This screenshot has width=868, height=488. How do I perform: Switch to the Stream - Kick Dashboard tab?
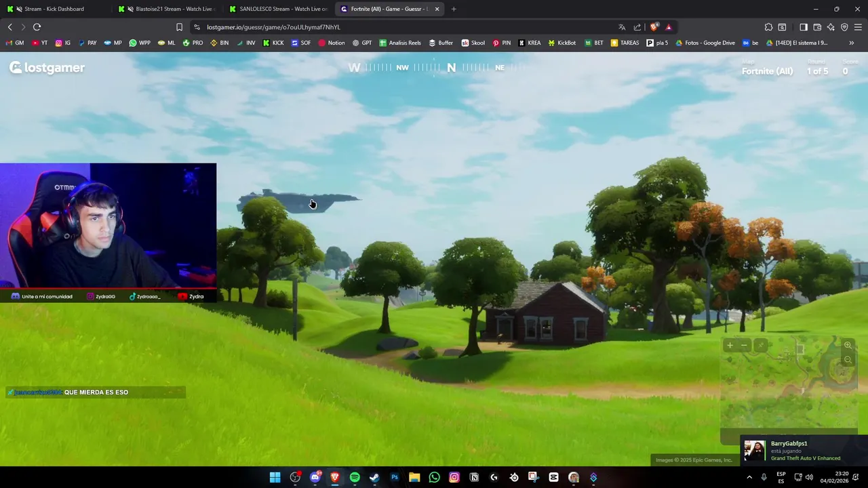click(54, 9)
